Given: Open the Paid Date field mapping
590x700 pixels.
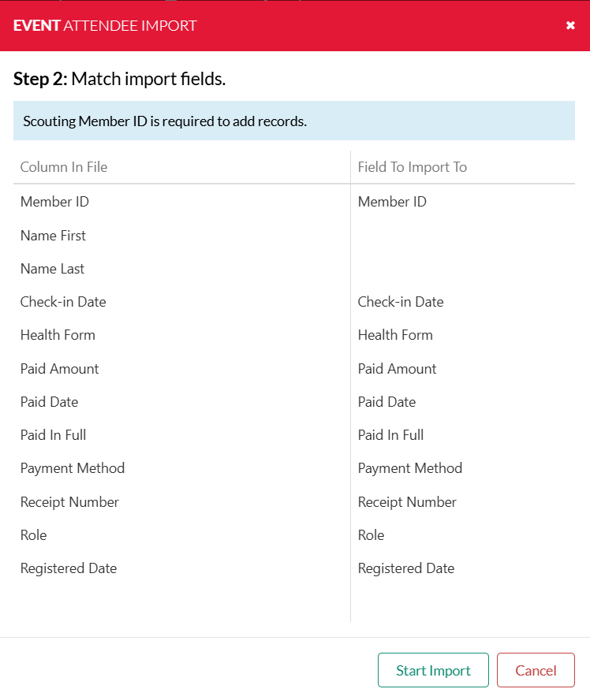Looking at the screenshot, I should pyautogui.click(x=386, y=402).
